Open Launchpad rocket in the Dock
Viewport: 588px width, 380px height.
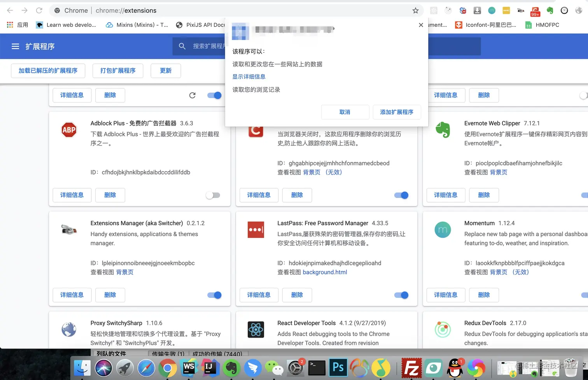[124, 368]
